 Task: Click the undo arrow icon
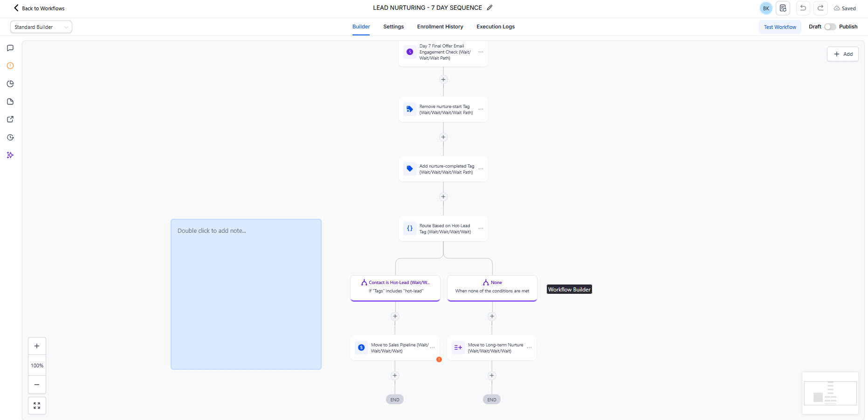coord(803,8)
